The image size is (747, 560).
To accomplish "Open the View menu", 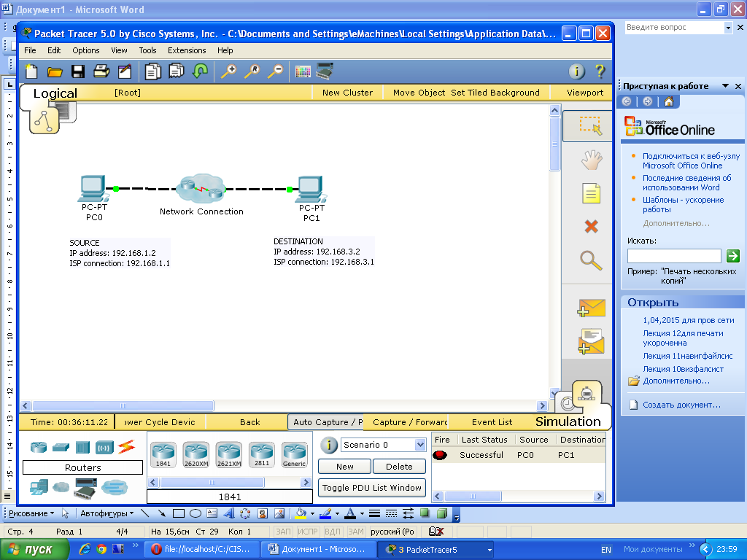I will pos(119,50).
